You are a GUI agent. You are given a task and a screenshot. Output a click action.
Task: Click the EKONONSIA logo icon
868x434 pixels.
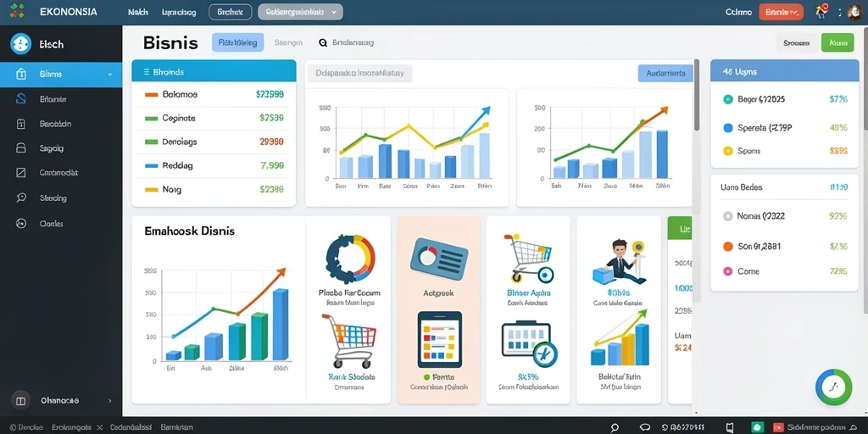[x=17, y=11]
